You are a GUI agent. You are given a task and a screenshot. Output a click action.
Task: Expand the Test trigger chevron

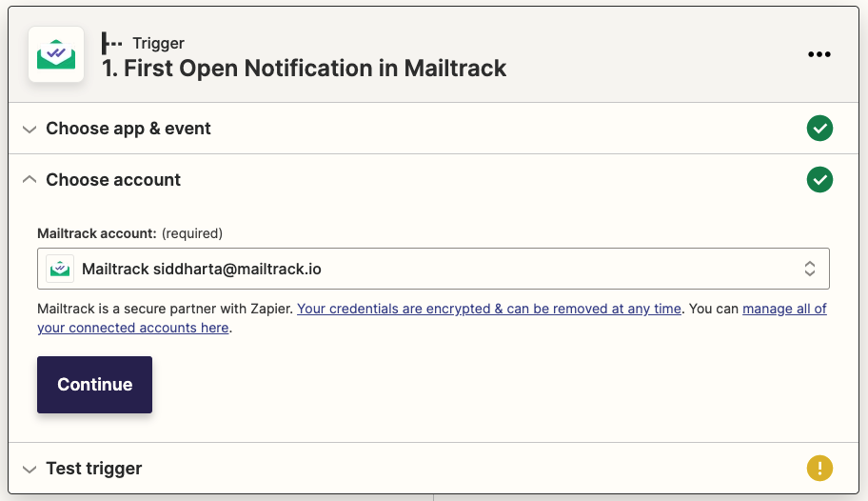click(30, 469)
